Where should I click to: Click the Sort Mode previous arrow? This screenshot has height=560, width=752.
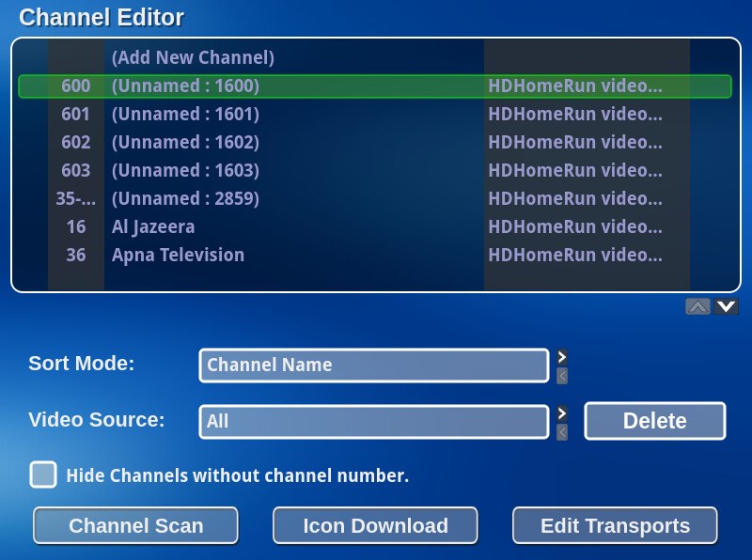click(562, 376)
